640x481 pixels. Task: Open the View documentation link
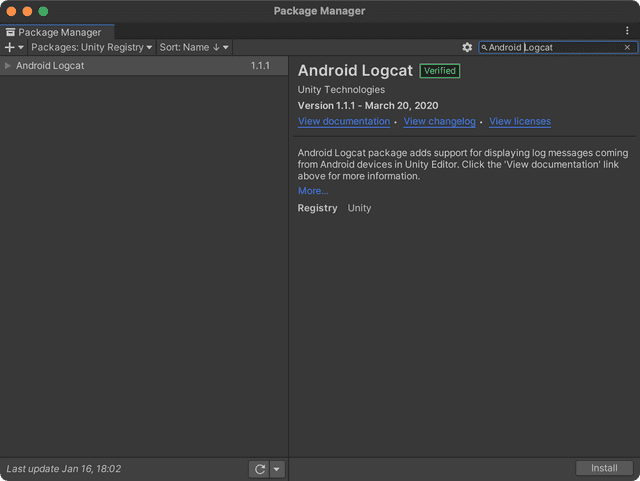[344, 122]
